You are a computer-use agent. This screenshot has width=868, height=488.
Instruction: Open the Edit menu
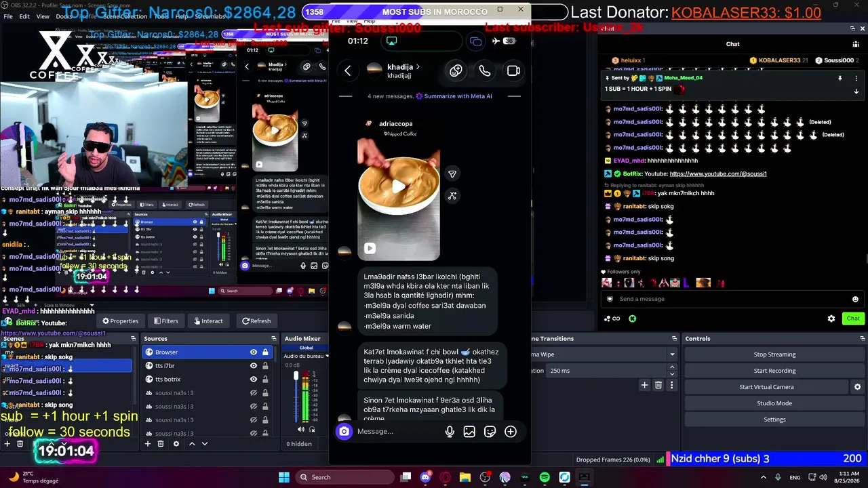[x=24, y=16]
